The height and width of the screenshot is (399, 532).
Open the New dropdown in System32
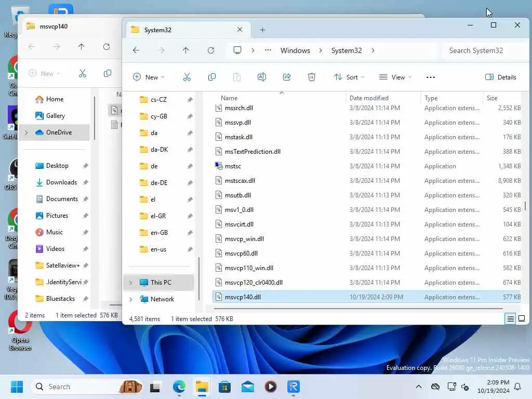(149, 77)
